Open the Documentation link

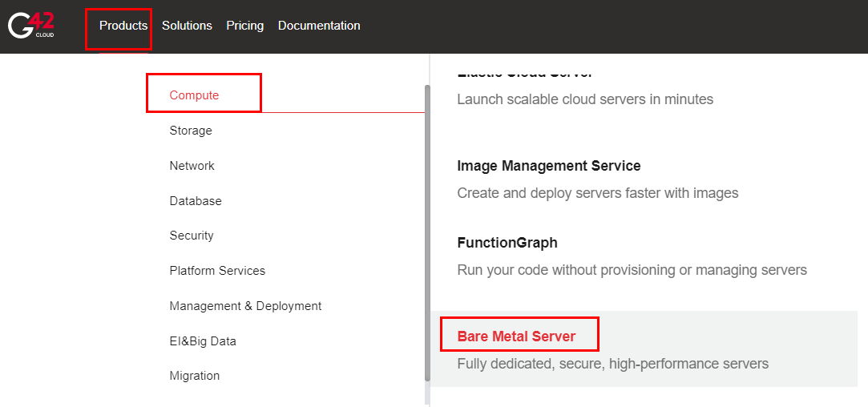[319, 26]
